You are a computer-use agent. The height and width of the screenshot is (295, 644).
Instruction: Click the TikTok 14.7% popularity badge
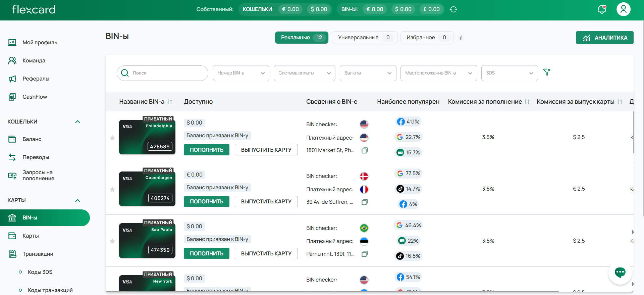tap(408, 189)
